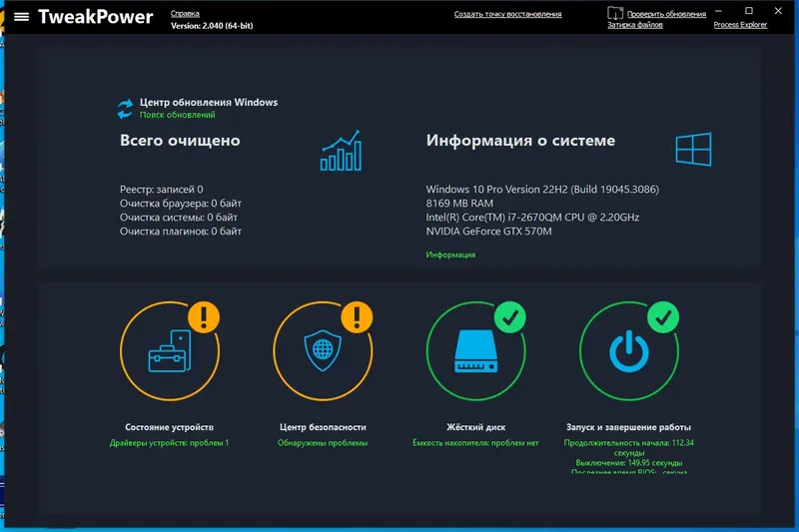This screenshot has height=532, width=799.
Task: Click the Windows 10 Pro Version 22H2 line
Action: 542,190
